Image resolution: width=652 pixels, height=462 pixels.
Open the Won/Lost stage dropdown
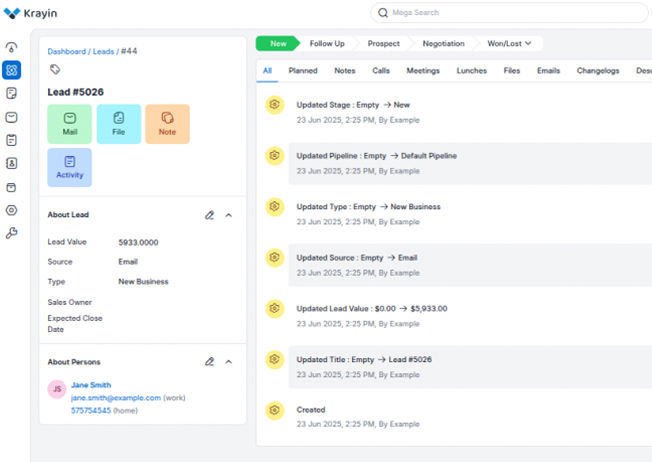[x=515, y=44]
